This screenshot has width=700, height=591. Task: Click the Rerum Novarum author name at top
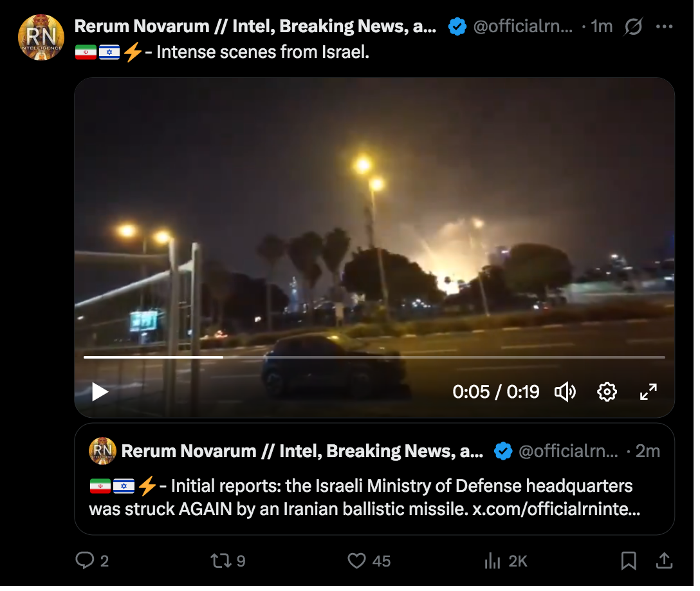click(255, 26)
